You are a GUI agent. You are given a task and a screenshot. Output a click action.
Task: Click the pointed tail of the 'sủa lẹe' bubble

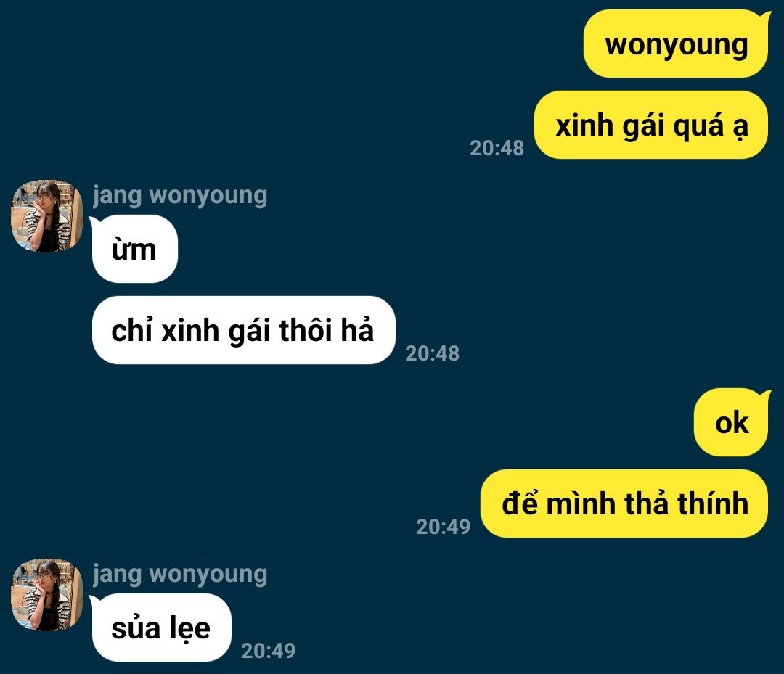point(94,601)
